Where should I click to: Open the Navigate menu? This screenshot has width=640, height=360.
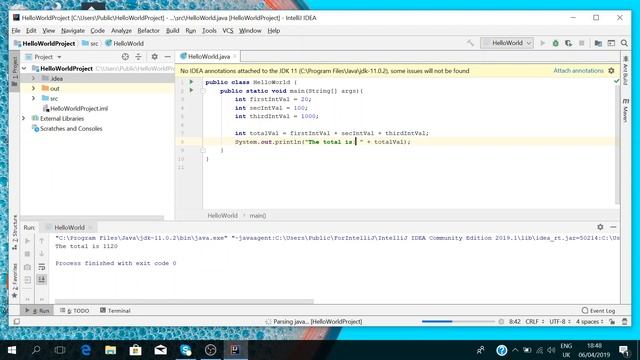click(x=73, y=31)
